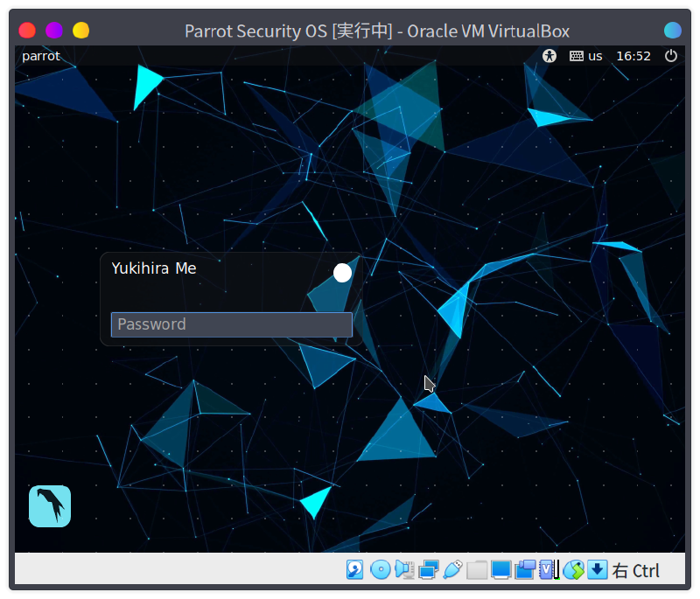Image resolution: width=700 pixels, height=599 pixels.
Task: Toggle keyboard capture arrow indicator
Action: point(597,570)
